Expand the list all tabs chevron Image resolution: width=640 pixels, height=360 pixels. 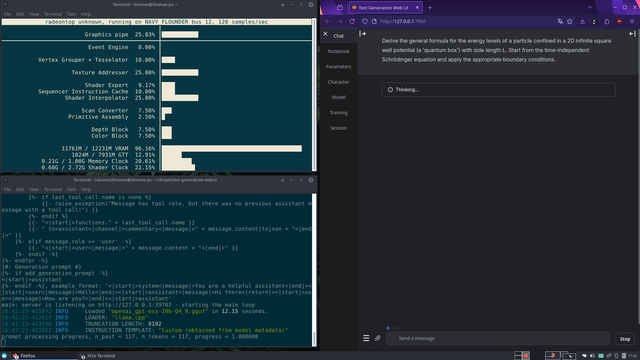click(x=590, y=7)
